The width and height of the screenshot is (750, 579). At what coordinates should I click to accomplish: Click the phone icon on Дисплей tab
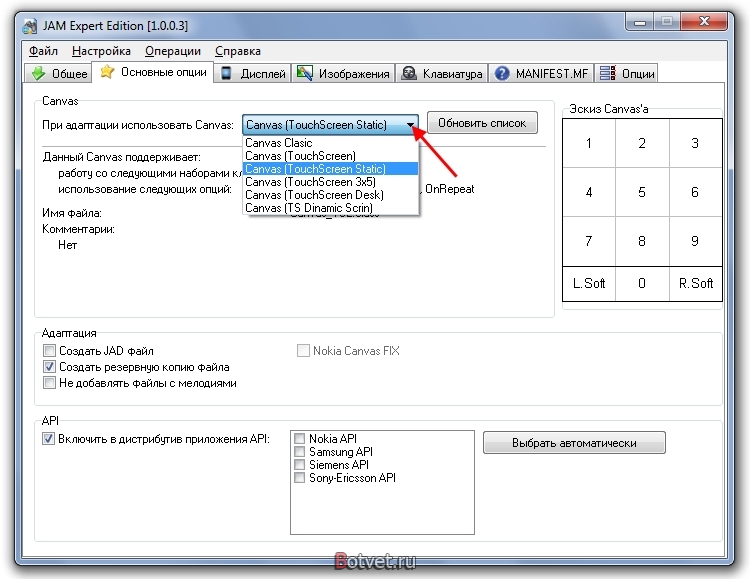point(226,73)
